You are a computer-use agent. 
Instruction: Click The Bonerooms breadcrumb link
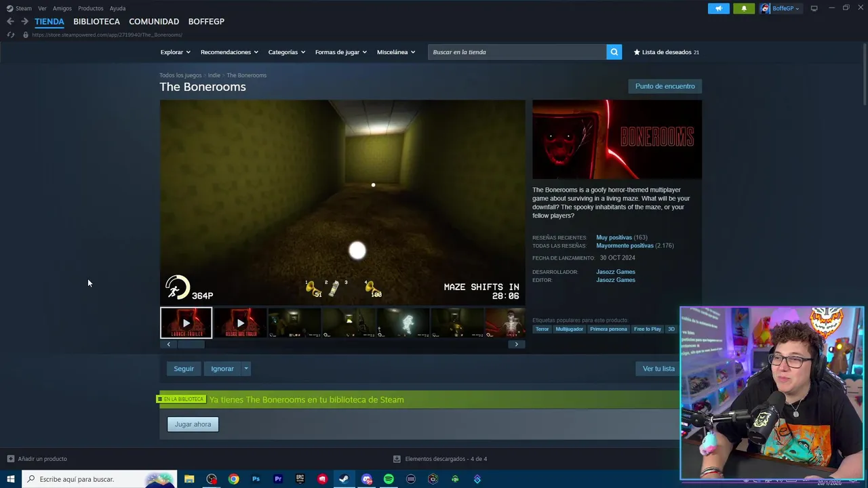246,75
